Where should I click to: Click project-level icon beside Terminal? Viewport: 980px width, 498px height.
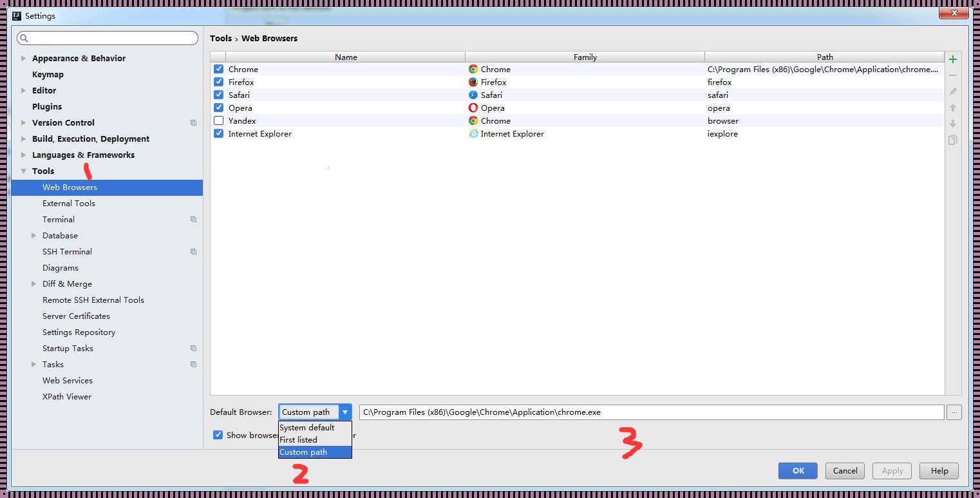tap(193, 219)
